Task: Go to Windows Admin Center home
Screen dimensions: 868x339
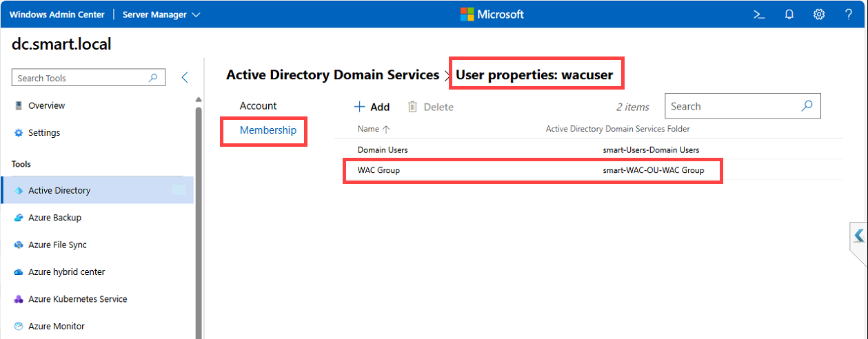Action: [57, 14]
